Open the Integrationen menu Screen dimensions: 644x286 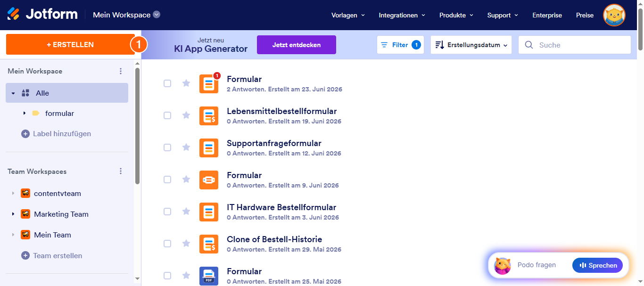click(x=402, y=15)
